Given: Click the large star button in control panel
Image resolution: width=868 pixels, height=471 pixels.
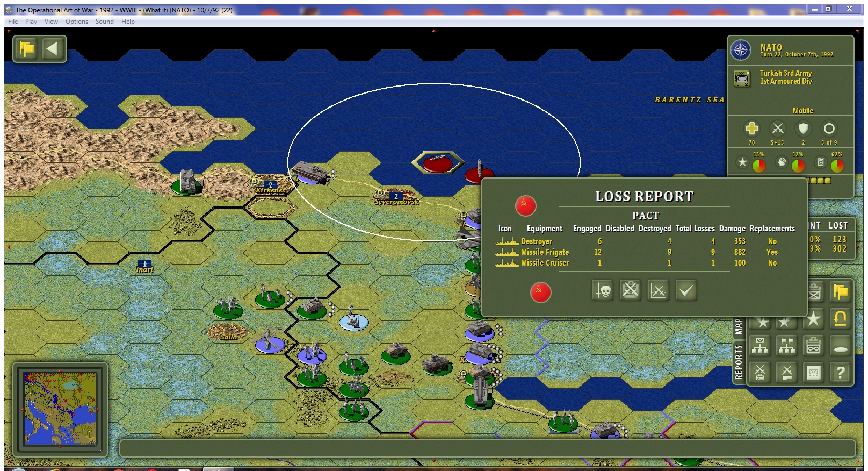Looking at the screenshot, I should coord(814,319).
